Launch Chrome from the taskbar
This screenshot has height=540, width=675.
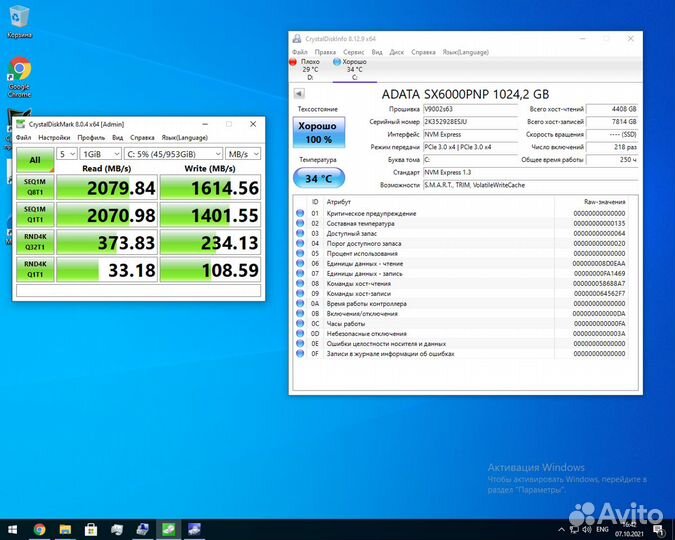pos(40,529)
